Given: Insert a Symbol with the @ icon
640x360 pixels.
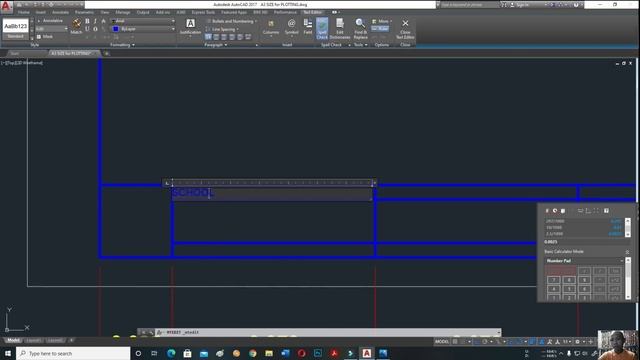Looking at the screenshot, I should coord(291,27).
